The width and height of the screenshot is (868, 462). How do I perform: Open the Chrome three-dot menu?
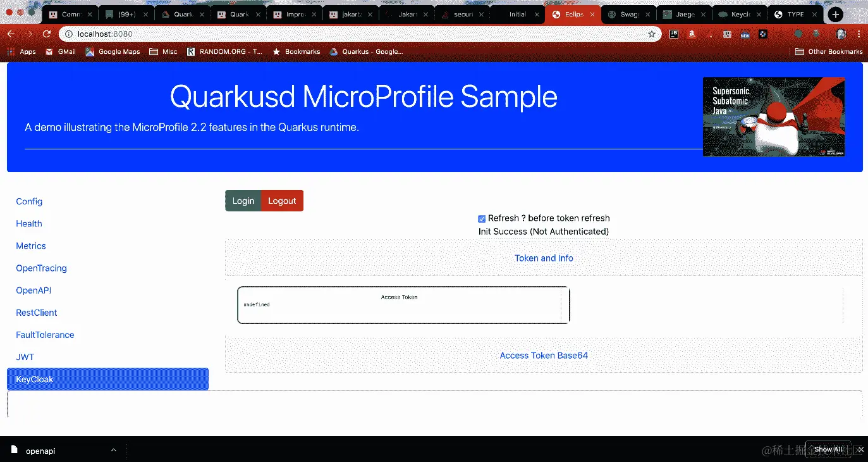(x=859, y=34)
